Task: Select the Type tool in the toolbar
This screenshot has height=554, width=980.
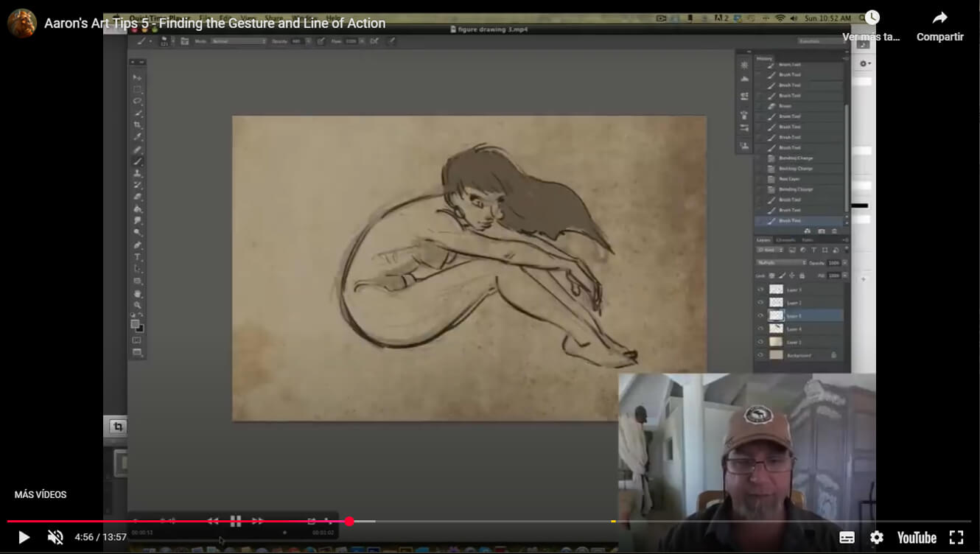Action: pos(138,257)
